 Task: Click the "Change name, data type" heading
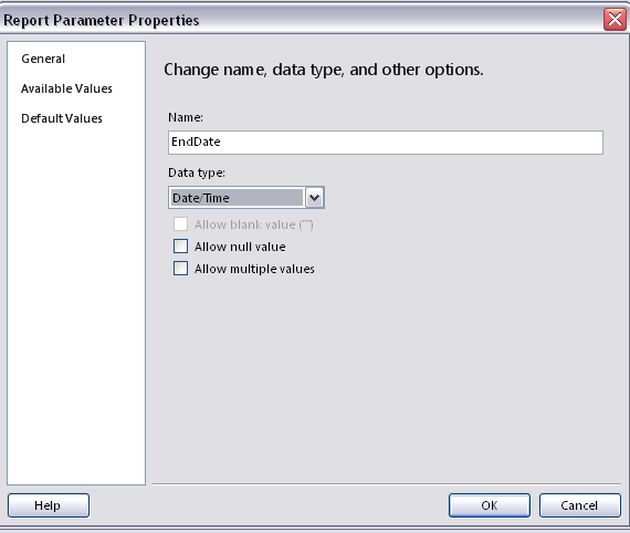coord(323,71)
